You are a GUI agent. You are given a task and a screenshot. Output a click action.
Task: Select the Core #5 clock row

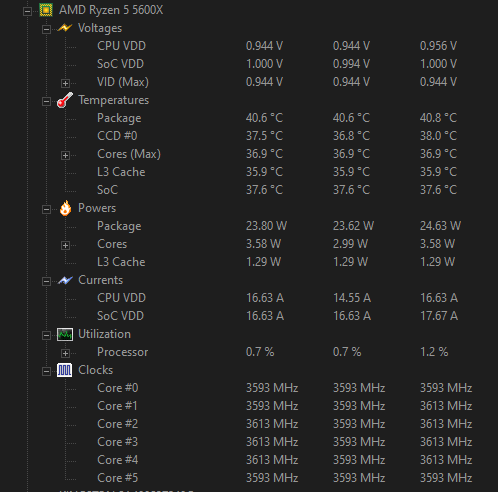coord(117,478)
